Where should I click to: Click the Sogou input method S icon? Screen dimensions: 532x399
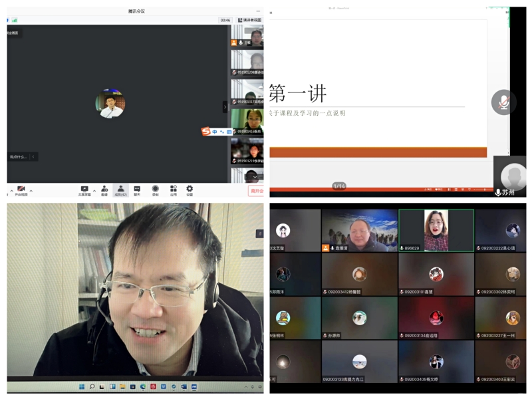click(x=206, y=132)
